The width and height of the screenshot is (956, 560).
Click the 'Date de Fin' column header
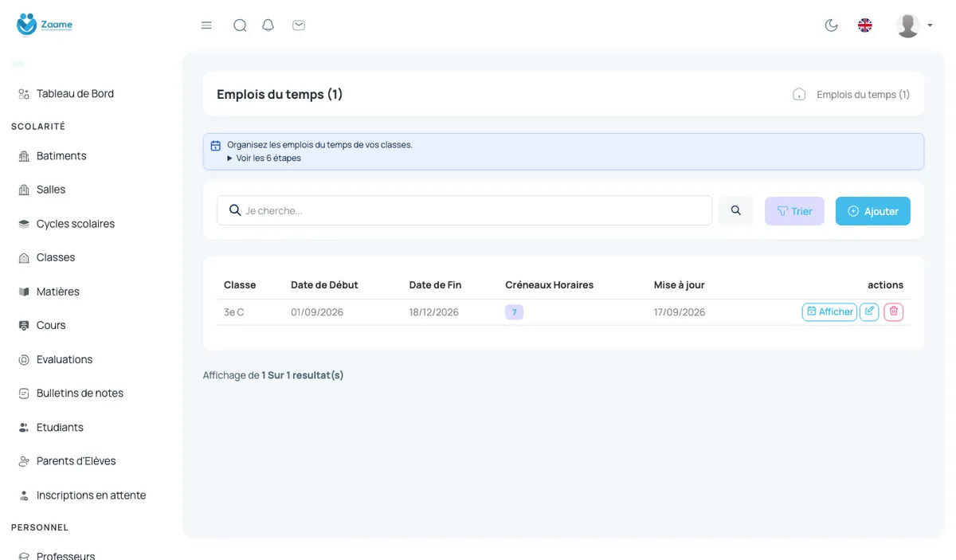click(x=435, y=284)
